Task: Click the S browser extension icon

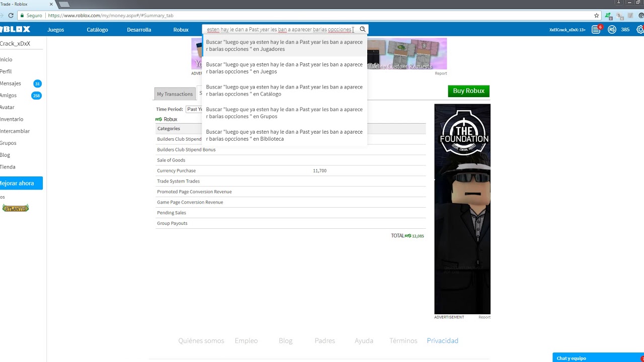Action: pos(620,16)
